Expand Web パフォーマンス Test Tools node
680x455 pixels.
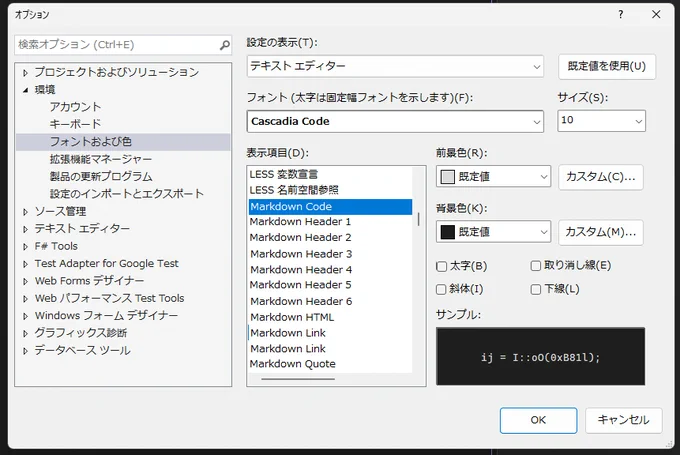point(25,298)
